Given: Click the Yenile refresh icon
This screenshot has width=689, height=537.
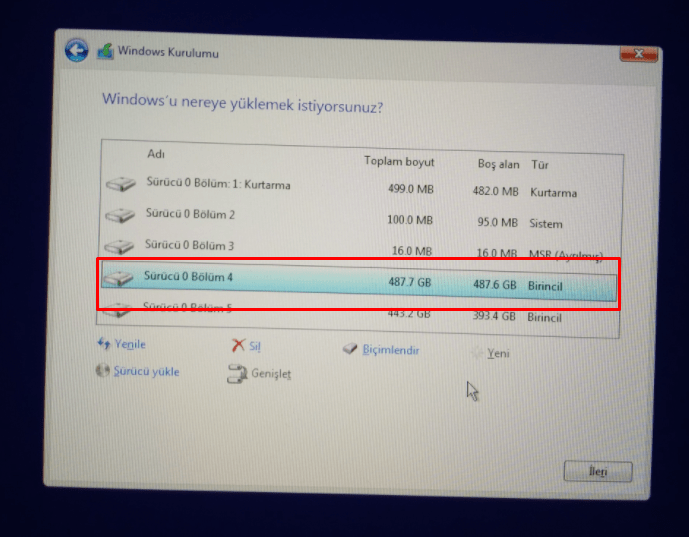Looking at the screenshot, I should 104,343.
